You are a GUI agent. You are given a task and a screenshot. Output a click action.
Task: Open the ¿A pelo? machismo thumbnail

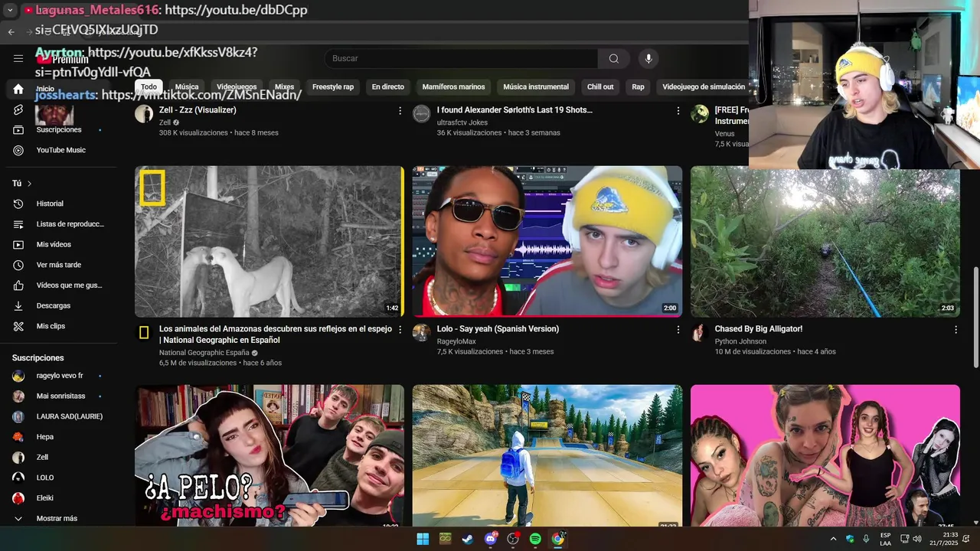(x=269, y=455)
